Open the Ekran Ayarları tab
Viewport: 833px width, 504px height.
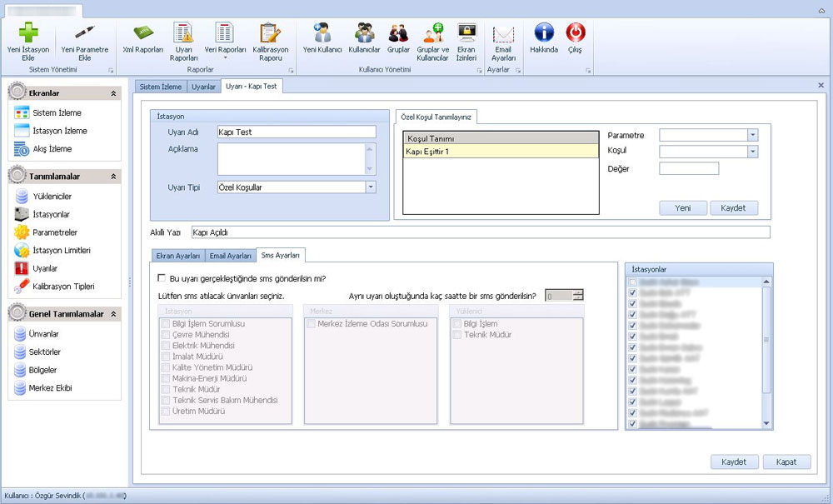(x=177, y=256)
